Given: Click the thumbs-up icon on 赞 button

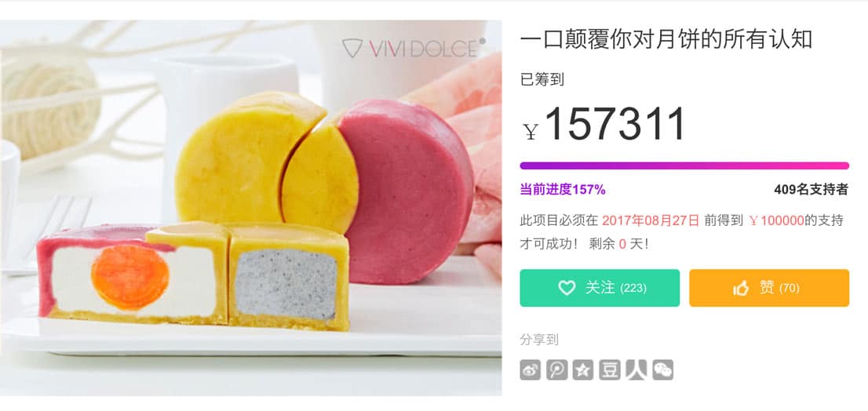Looking at the screenshot, I should click(741, 288).
